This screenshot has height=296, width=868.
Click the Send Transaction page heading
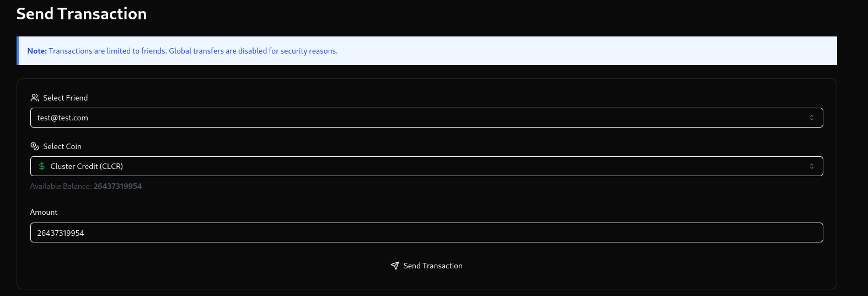coord(82,14)
